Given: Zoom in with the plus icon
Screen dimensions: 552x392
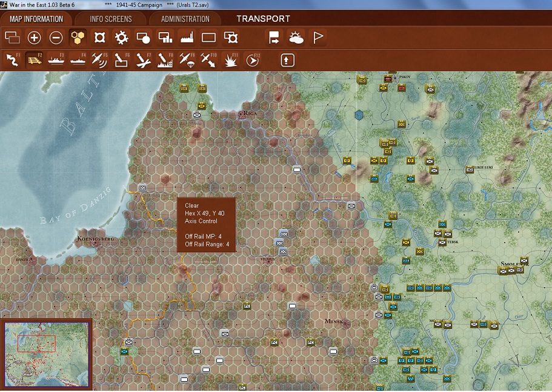Looking at the screenshot, I should tap(34, 38).
